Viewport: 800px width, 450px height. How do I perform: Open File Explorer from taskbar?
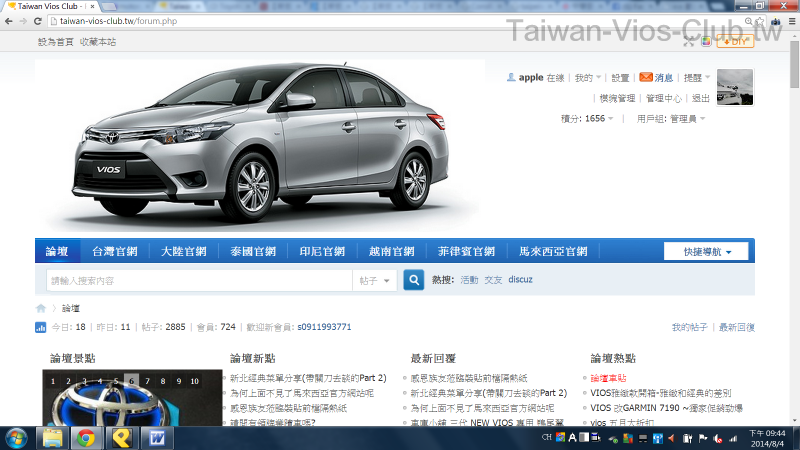52,438
